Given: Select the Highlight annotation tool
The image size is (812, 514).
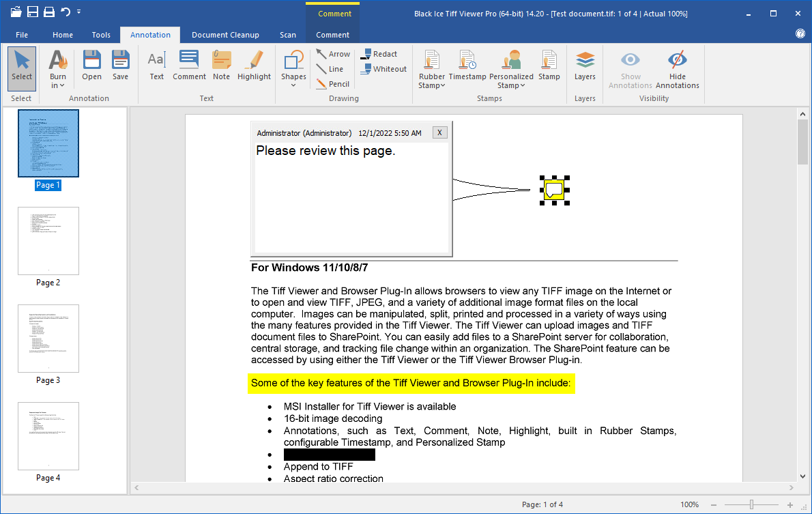Looking at the screenshot, I should coord(254,66).
